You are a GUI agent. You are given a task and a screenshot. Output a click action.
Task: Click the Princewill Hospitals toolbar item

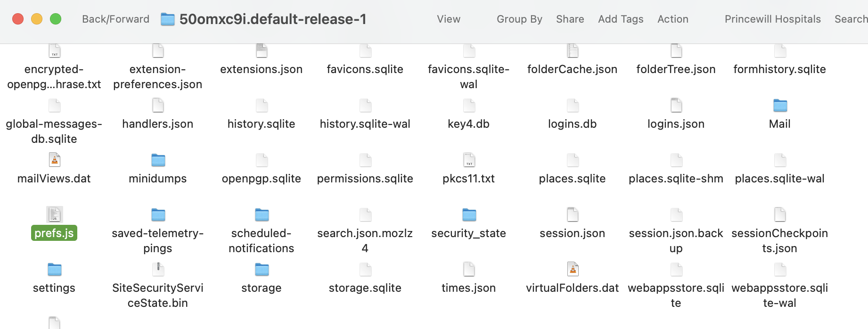[x=772, y=19]
